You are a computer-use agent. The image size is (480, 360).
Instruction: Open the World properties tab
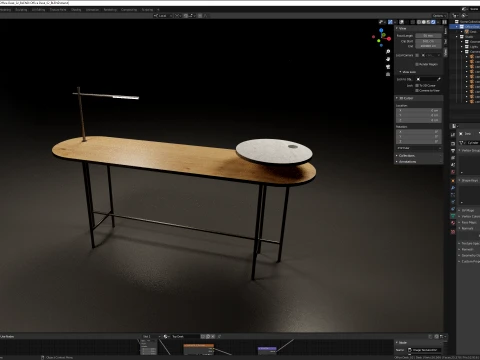point(453,172)
